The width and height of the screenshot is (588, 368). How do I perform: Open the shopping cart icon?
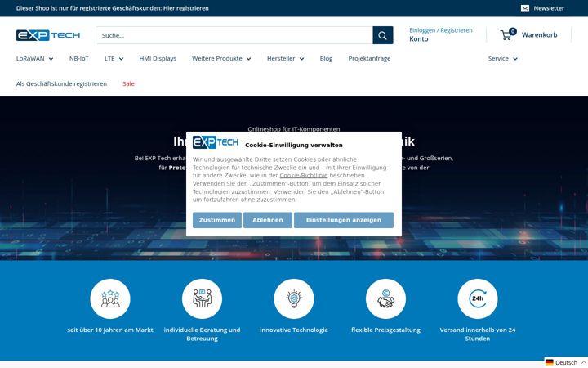click(508, 34)
